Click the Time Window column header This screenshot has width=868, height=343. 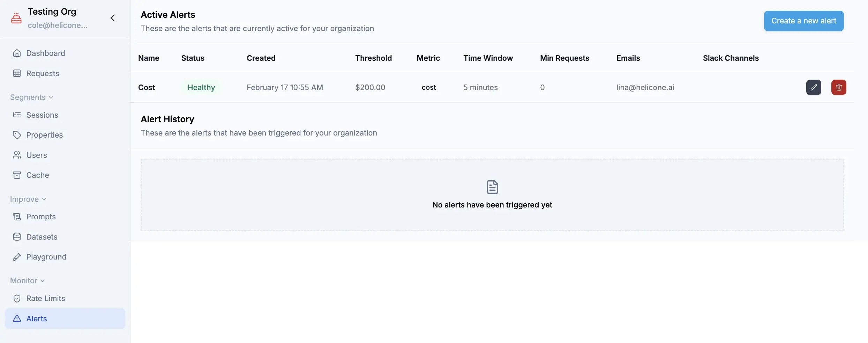pos(488,58)
